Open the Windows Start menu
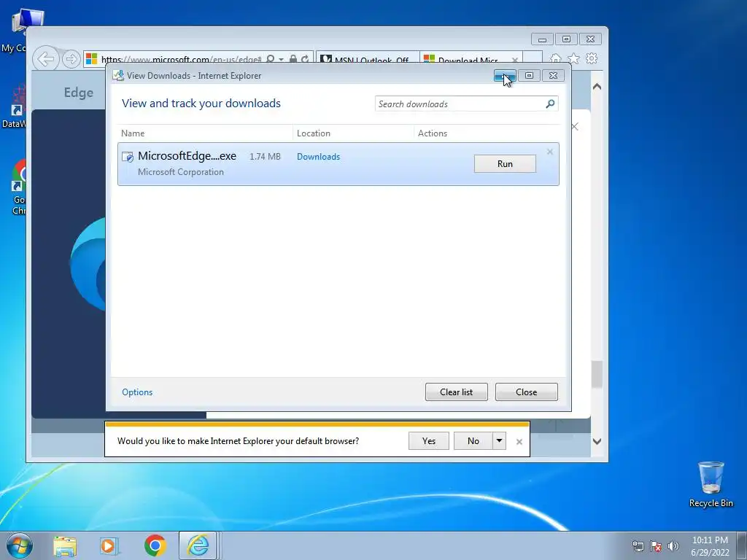The width and height of the screenshot is (747, 560). click(19, 545)
